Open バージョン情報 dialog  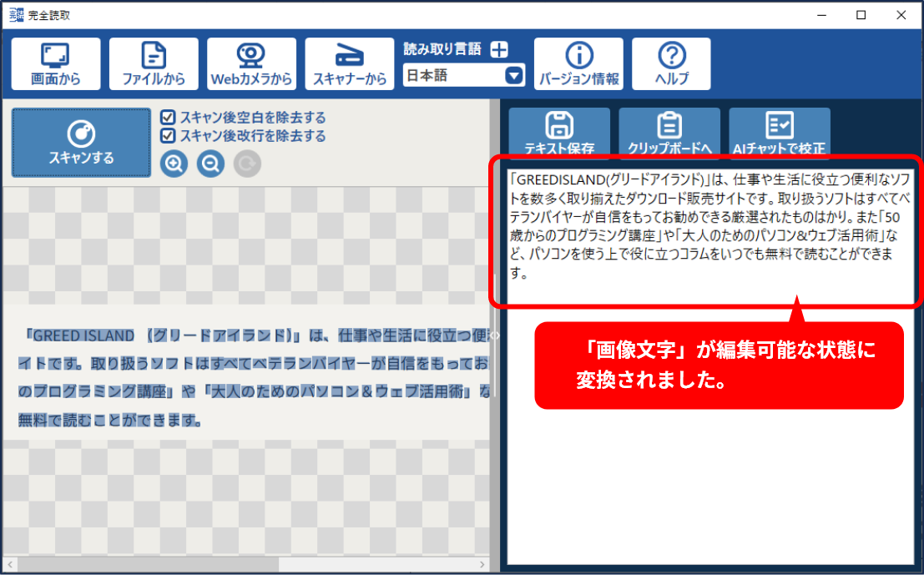[x=578, y=64]
